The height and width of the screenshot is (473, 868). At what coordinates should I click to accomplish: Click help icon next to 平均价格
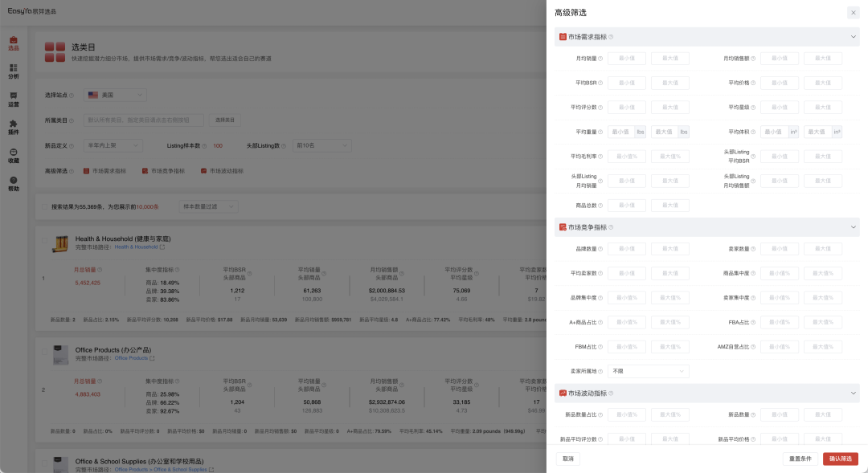tap(753, 83)
